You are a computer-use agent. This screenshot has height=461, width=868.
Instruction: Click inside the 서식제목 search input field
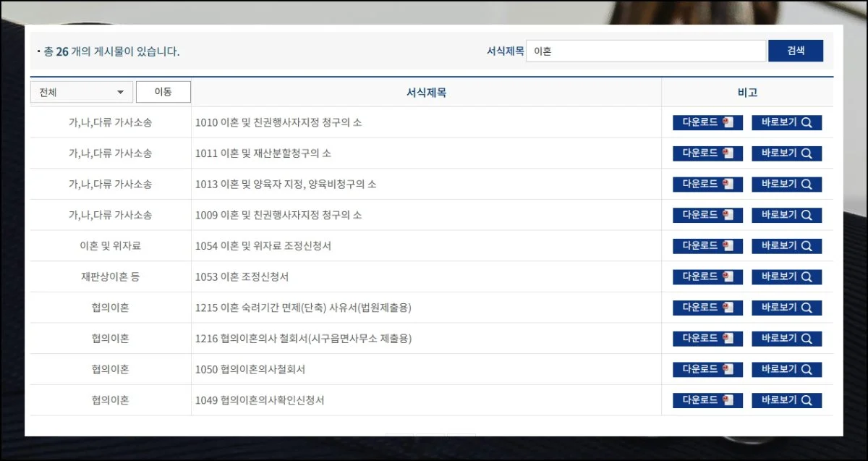(x=646, y=50)
